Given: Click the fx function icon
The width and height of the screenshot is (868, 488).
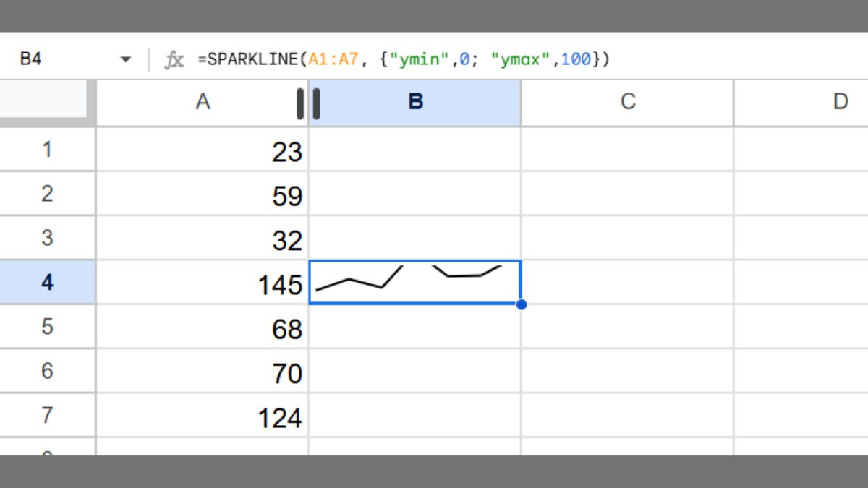Looking at the screenshot, I should (174, 60).
